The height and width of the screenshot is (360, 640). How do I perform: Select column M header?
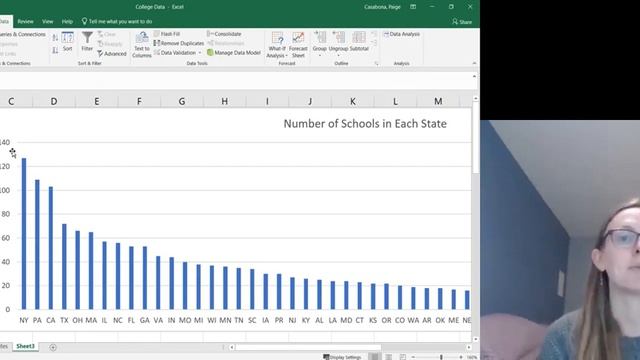tap(438, 101)
